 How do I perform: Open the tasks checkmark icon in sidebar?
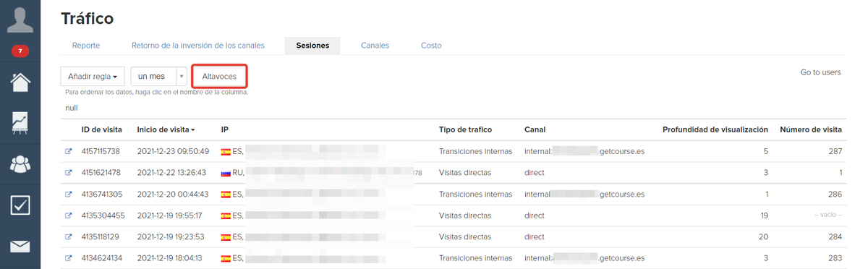20,205
